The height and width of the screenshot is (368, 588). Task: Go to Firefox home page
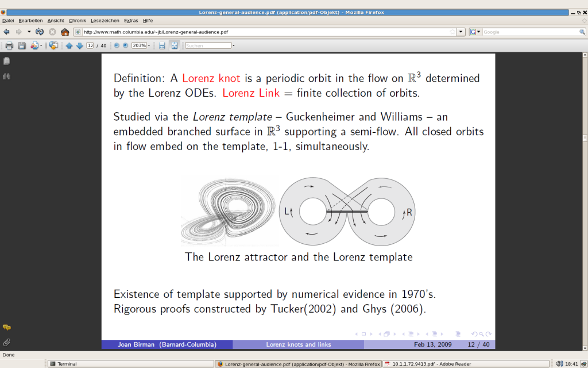65,32
